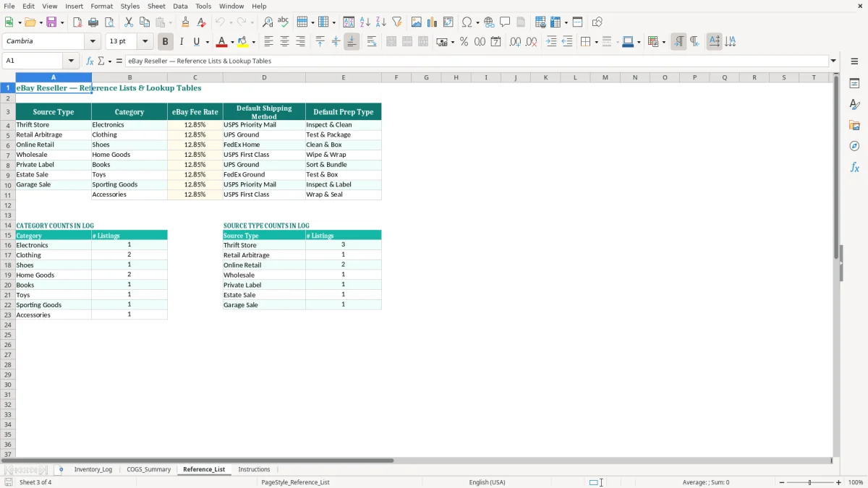
Task: Enable center horizontal alignment
Action: tap(284, 42)
